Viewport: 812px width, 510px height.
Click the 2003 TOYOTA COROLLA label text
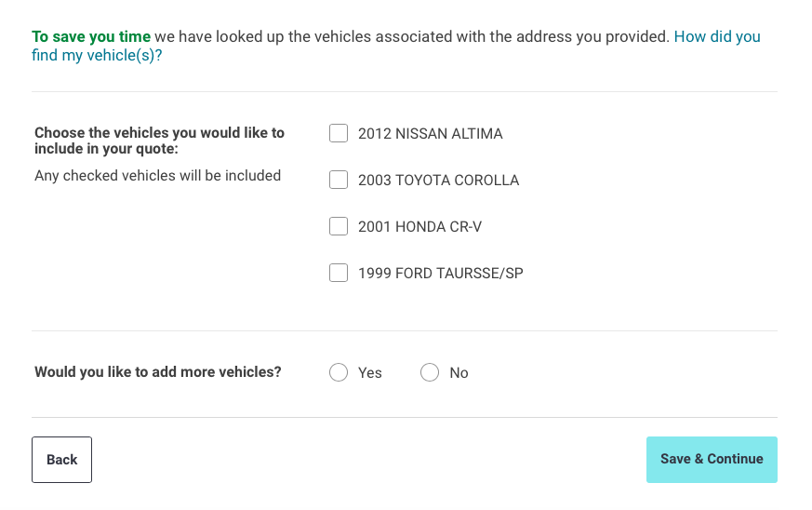[438, 181]
